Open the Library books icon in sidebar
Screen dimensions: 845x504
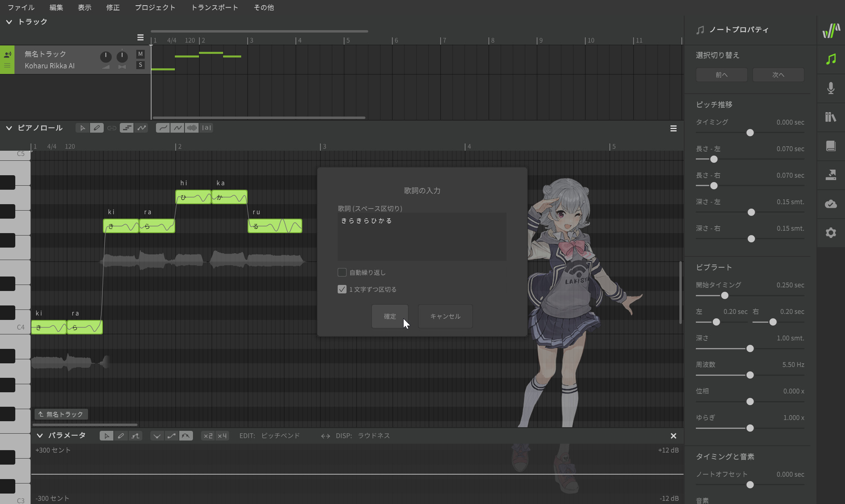(x=831, y=117)
